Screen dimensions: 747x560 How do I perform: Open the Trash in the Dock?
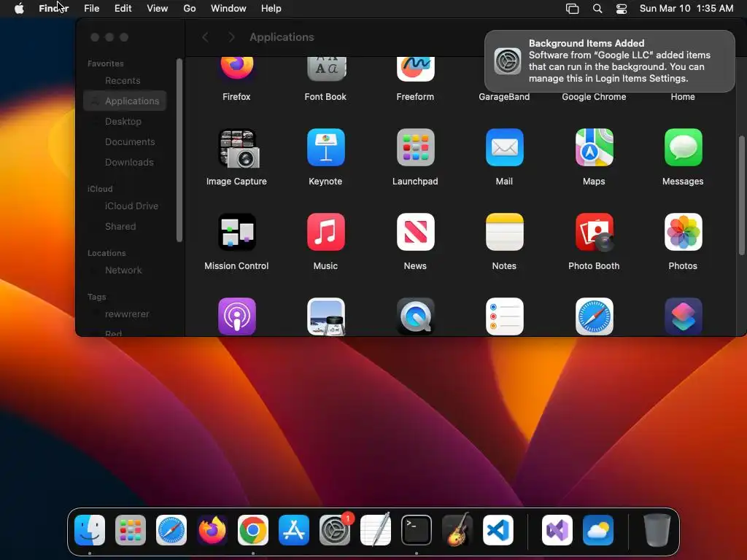(657, 530)
